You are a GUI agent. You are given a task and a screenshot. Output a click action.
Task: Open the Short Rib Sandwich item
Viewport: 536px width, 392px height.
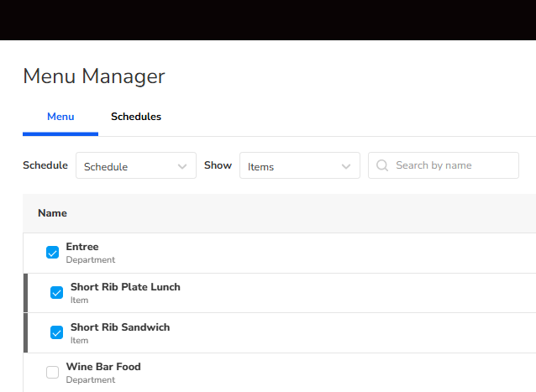pos(120,327)
